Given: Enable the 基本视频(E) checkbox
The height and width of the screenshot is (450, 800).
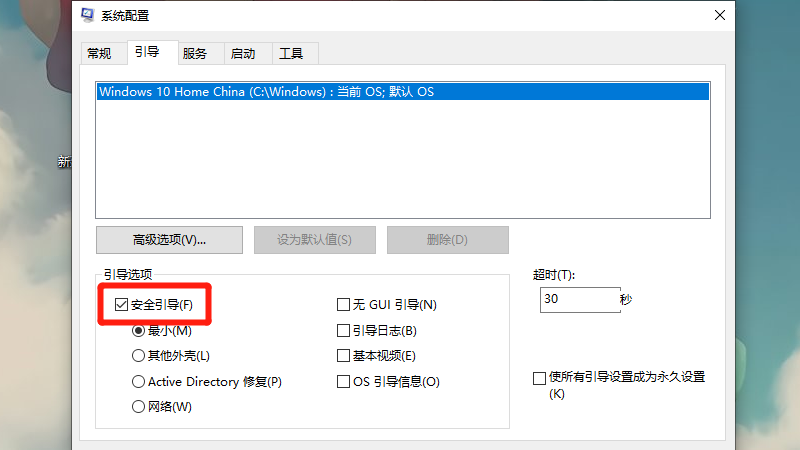Looking at the screenshot, I should coord(343,356).
